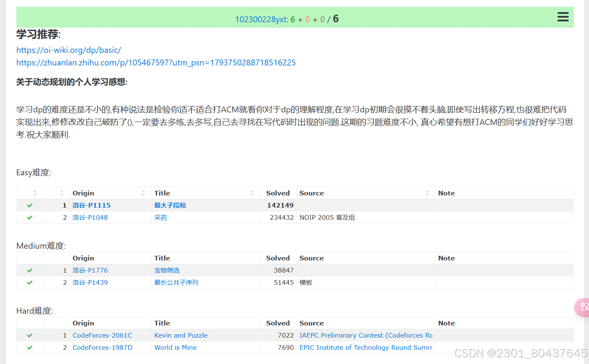
Task: Click the sort arrows in Easy table's first blank column
Action: (35, 193)
